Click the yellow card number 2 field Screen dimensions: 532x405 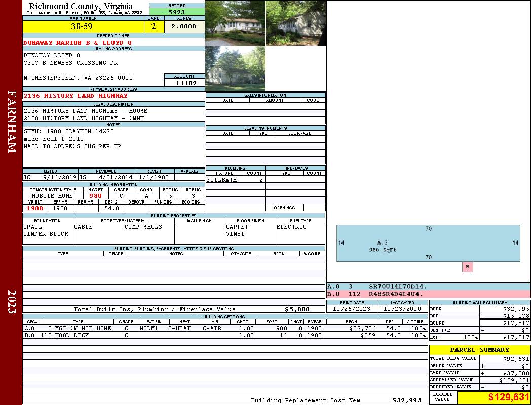154,27
